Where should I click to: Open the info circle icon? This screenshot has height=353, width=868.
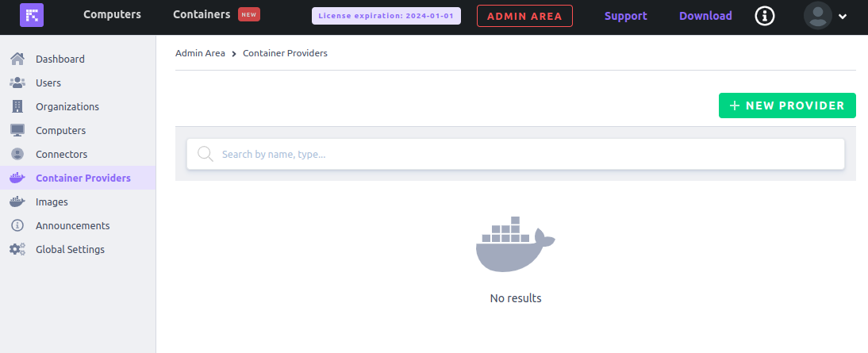765,16
